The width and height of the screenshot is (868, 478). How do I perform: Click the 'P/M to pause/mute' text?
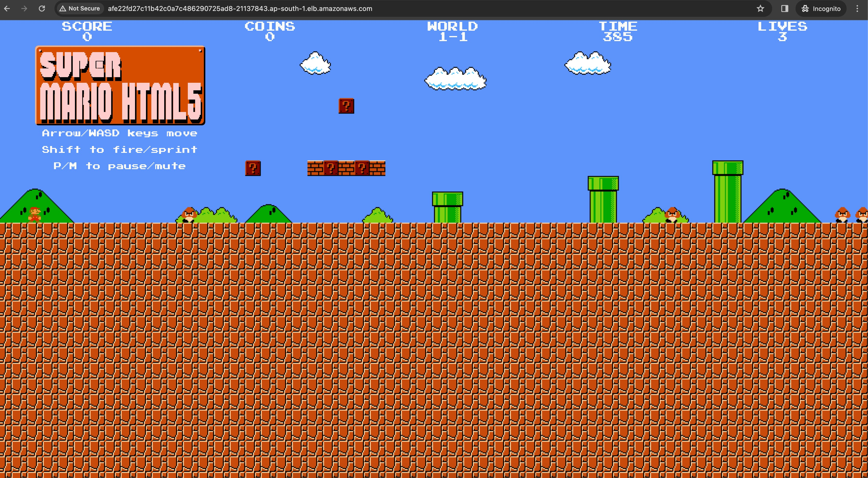click(x=120, y=166)
